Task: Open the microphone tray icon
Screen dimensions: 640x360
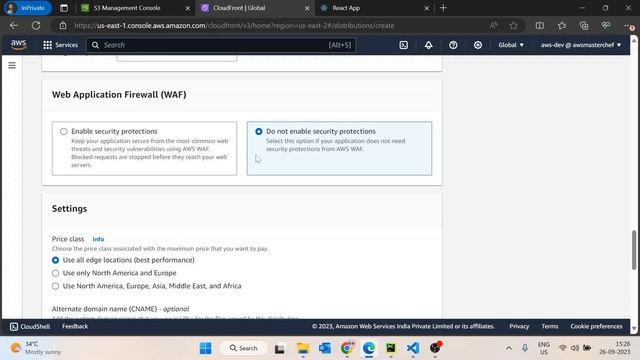Action: coord(524,348)
